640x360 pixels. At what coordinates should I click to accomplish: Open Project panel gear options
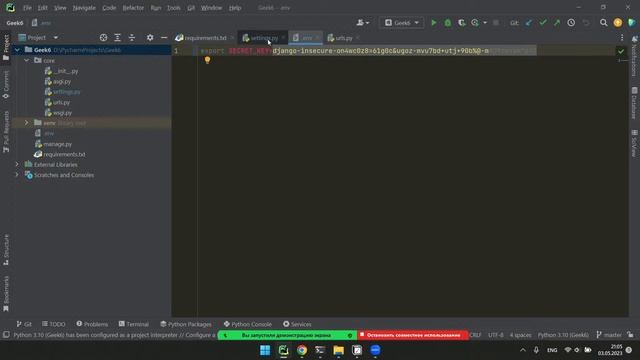(x=150, y=38)
